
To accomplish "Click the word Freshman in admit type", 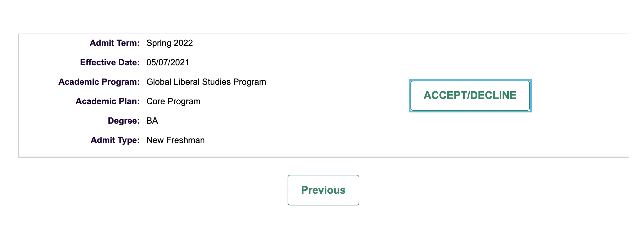I will 185,140.
